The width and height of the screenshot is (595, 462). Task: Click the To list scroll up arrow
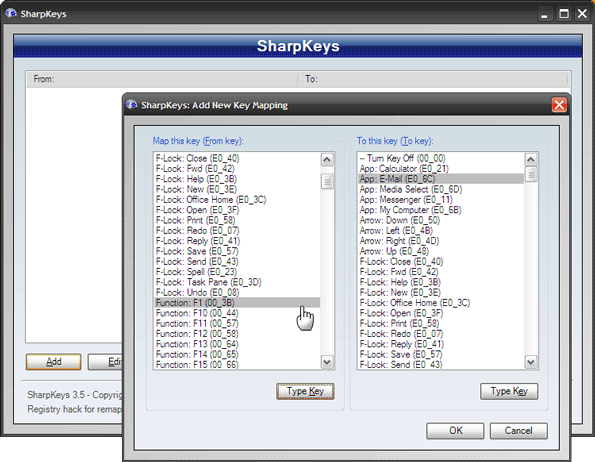[x=531, y=159]
